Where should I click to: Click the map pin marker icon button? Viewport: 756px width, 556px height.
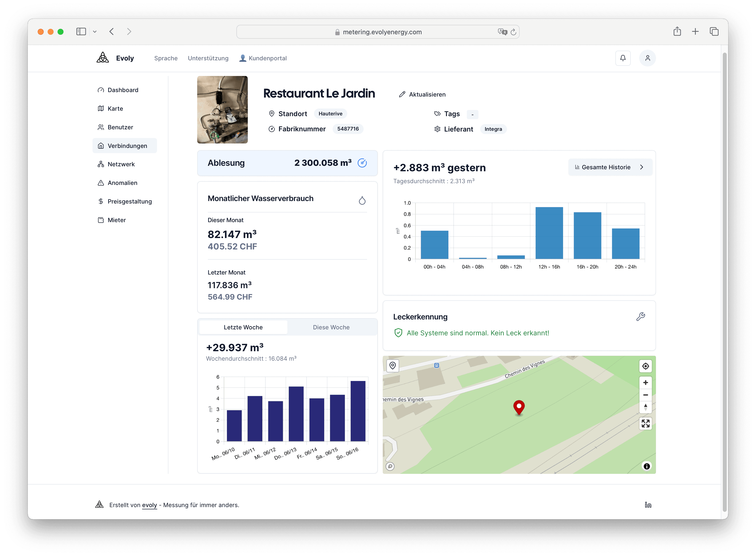pyautogui.click(x=392, y=366)
